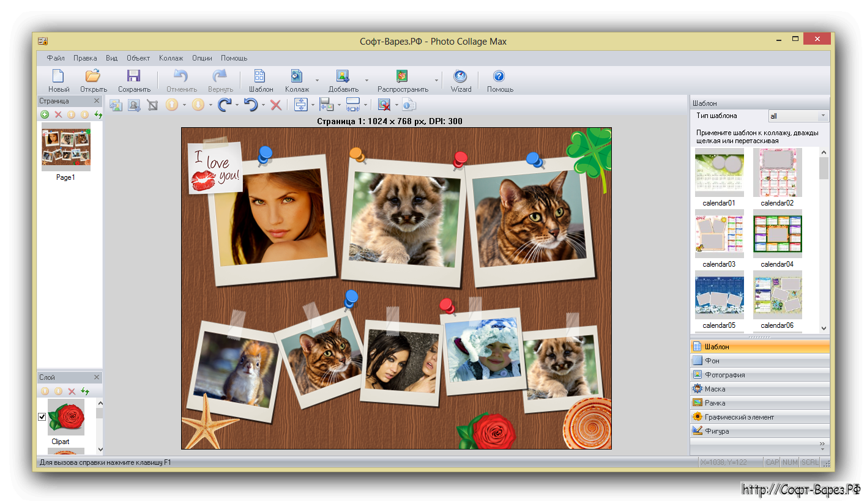Image resolution: width=867 pixels, height=504 pixels.
Task: Close the Страница panel
Action: pos(96,101)
